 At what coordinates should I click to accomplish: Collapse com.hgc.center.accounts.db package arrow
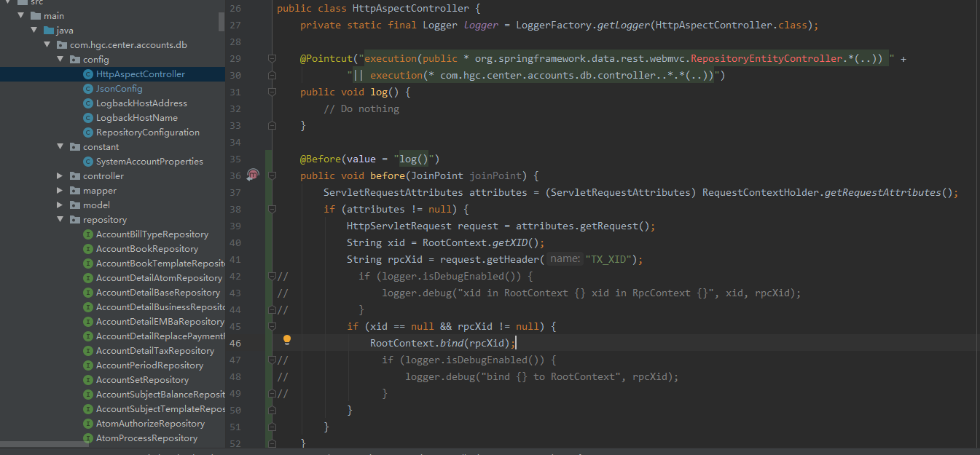[47, 45]
